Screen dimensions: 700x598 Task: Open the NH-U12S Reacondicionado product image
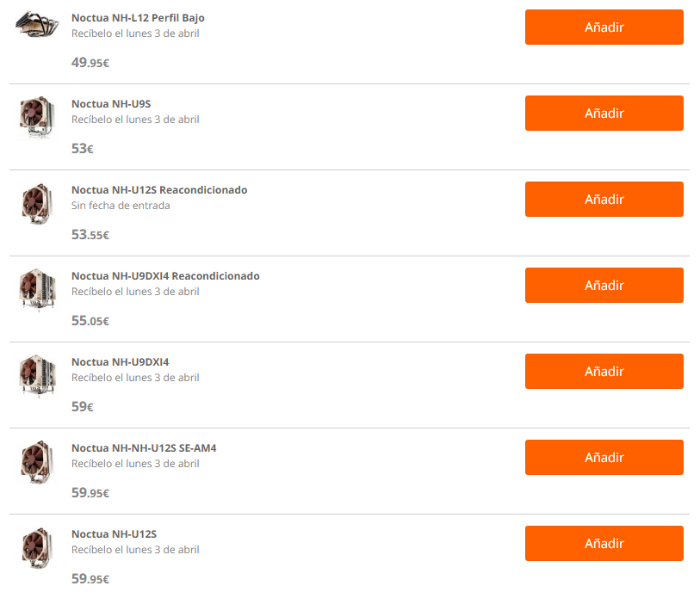(x=36, y=204)
